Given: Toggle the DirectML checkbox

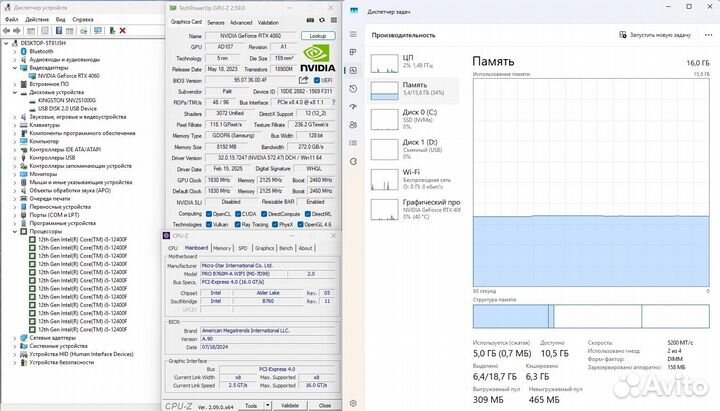Looking at the screenshot, I should click(x=308, y=214).
